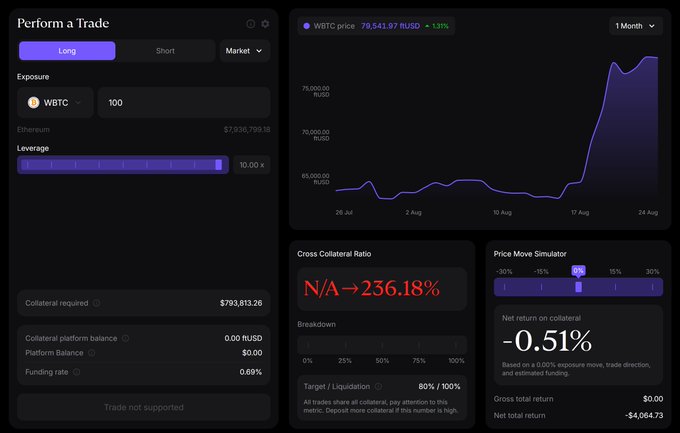Show info for Collateral platform balance
This screenshot has height=433, width=680.
[x=125, y=338]
